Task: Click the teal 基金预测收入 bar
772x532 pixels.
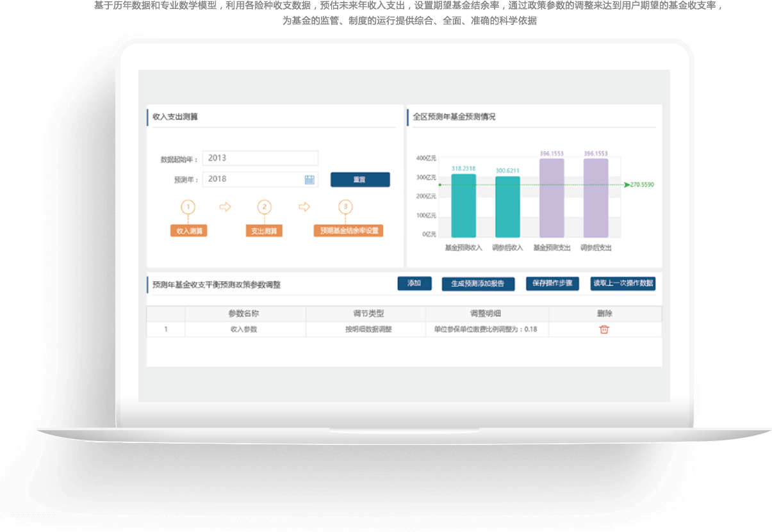Action: click(x=463, y=206)
